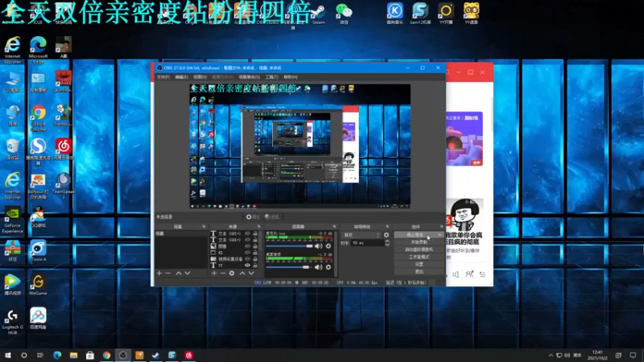Open the File menu in OBS
644x362 pixels.
click(x=163, y=77)
